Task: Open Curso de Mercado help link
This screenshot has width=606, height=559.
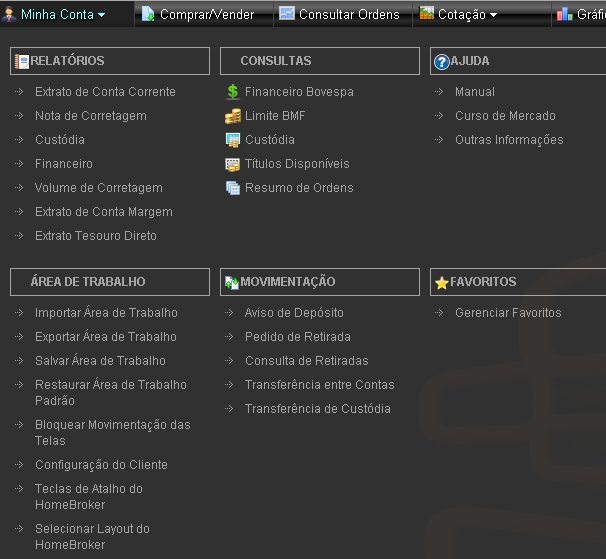Action: 505,116
